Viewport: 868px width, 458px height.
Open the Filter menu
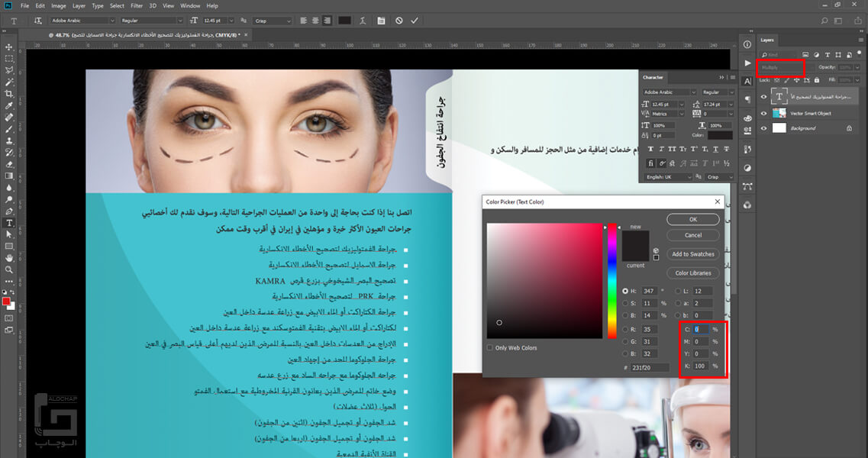point(137,5)
